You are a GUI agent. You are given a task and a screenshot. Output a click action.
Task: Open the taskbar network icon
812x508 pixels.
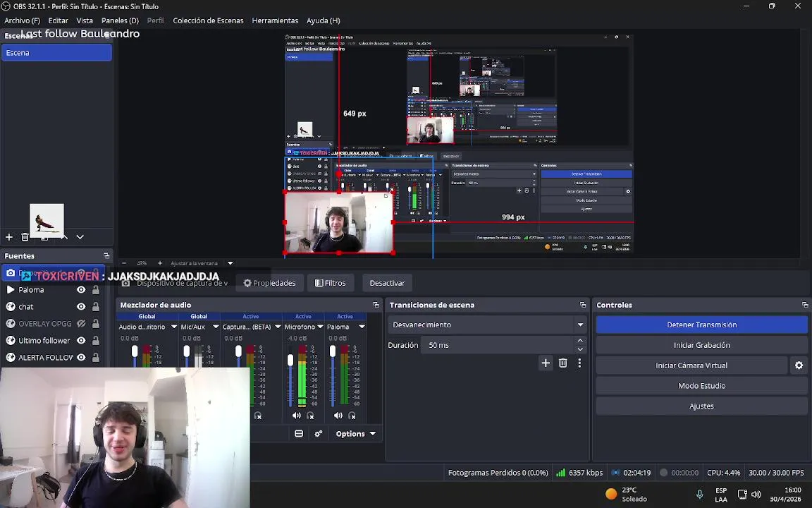coord(742,494)
